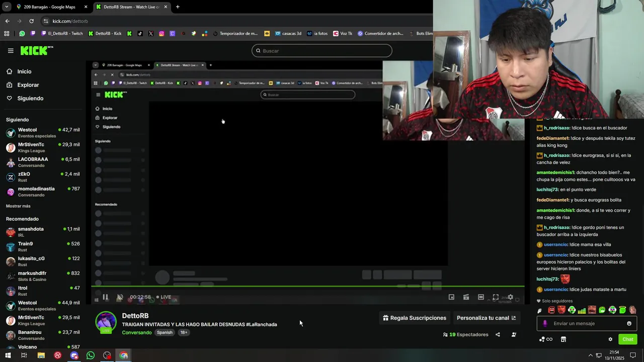Click the clip creation icon in player
Screen dimensions: 644x362
[466, 297]
